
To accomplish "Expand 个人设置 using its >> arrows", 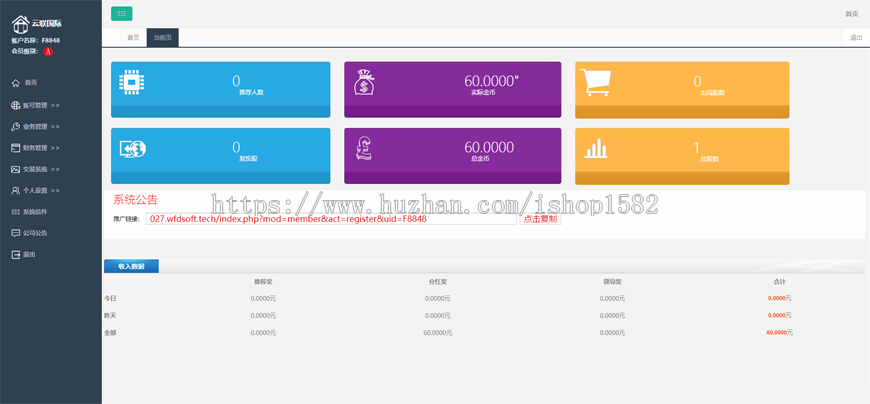I will tap(55, 190).
